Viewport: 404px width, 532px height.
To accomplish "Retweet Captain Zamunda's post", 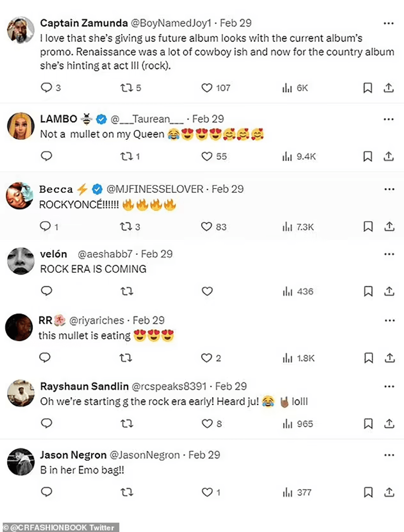I will (126, 88).
